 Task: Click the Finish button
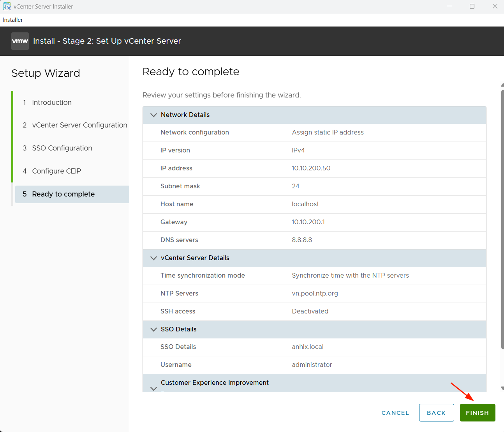pos(478,413)
